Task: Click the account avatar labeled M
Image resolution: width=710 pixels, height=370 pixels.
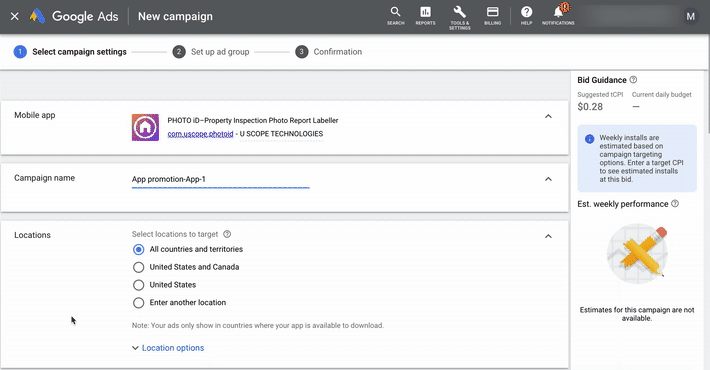Action: [690, 16]
